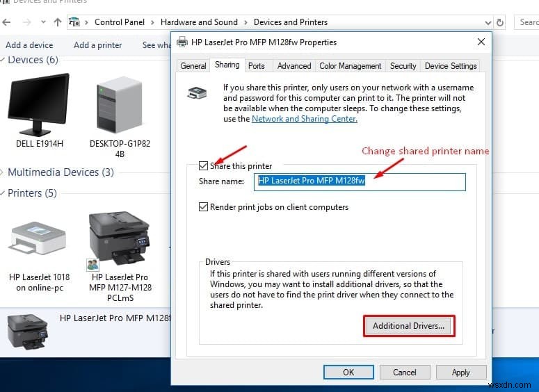Screen dimensions: 539x392
Task: Click the DELL E1914H monitor icon
Action: pos(38,104)
